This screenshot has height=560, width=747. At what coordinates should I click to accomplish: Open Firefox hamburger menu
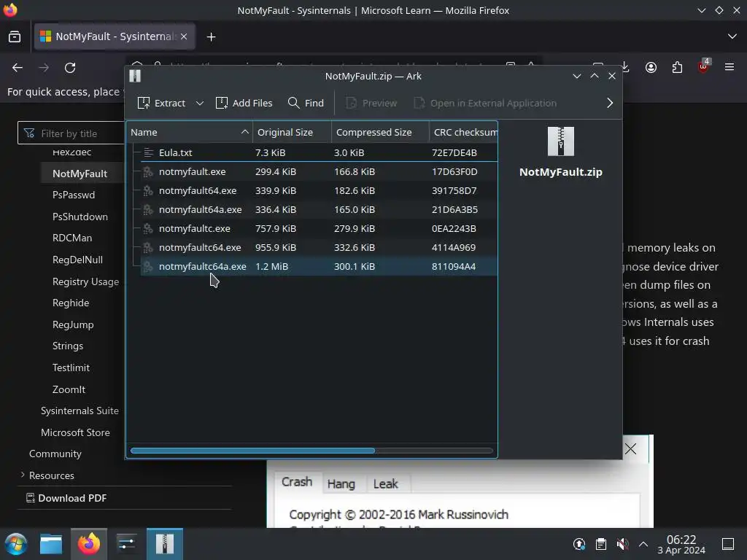(x=729, y=68)
